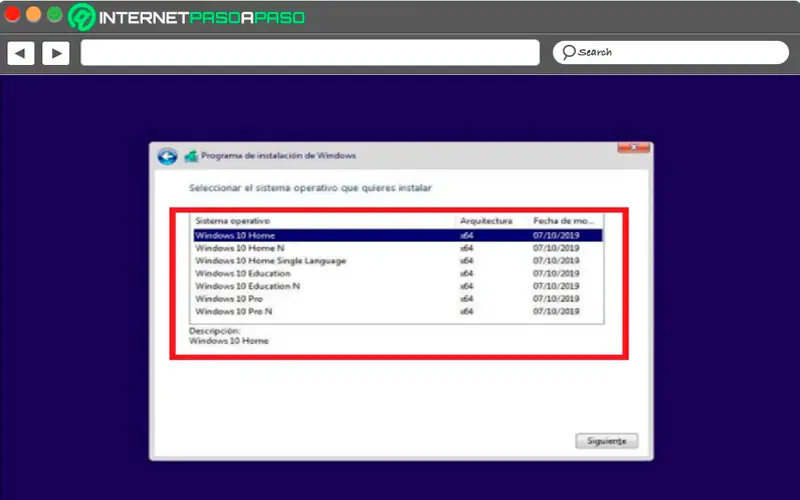Click the red window dot at top-left

pos(12,14)
